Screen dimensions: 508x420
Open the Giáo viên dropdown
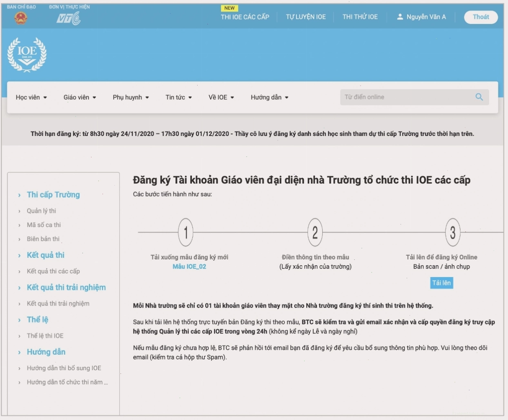pyautogui.click(x=80, y=97)
